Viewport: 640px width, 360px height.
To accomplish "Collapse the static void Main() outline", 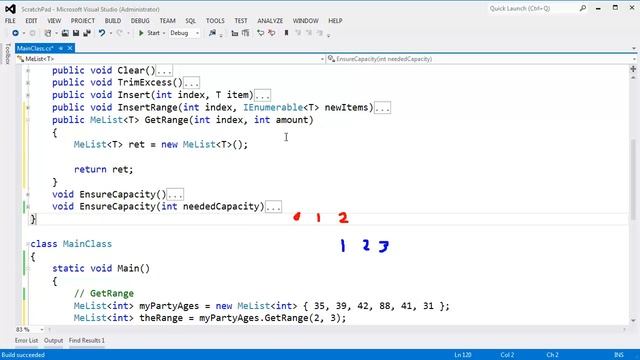I will tap(28, 269).
